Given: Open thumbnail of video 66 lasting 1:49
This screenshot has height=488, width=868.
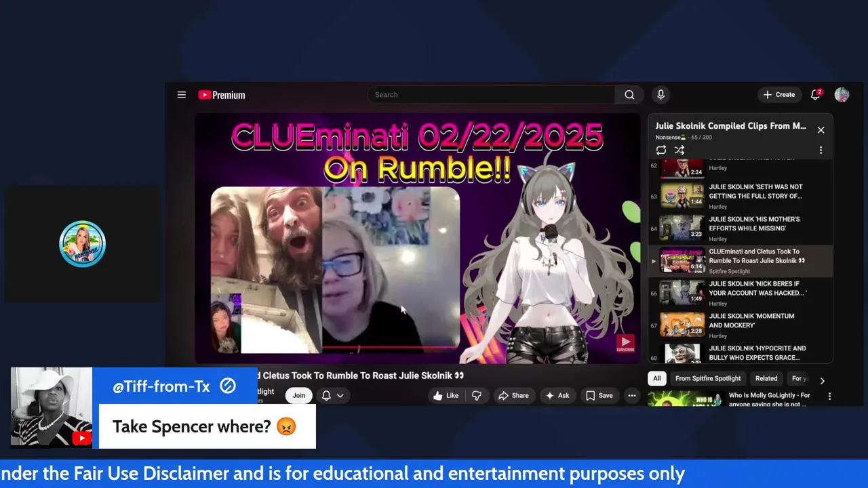Looking at the screenshot, I should 682,292.
